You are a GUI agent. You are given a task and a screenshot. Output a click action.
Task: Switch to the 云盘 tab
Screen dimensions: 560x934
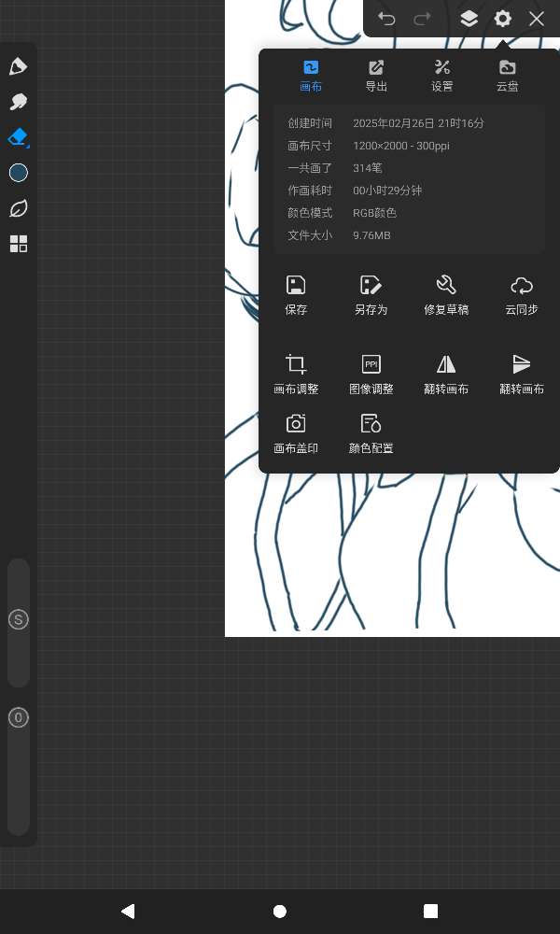[507, 77]
